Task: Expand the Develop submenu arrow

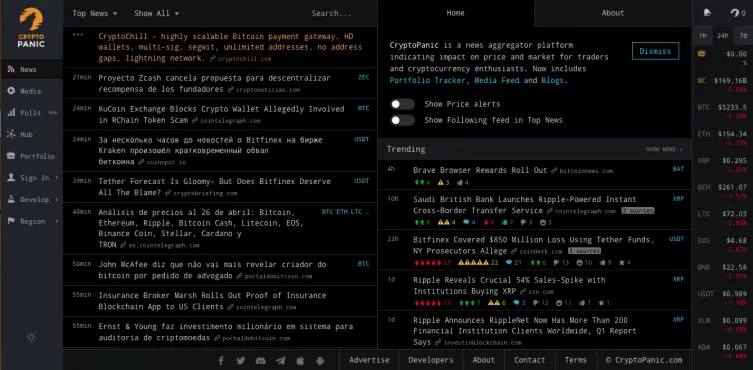Action: 57,199
